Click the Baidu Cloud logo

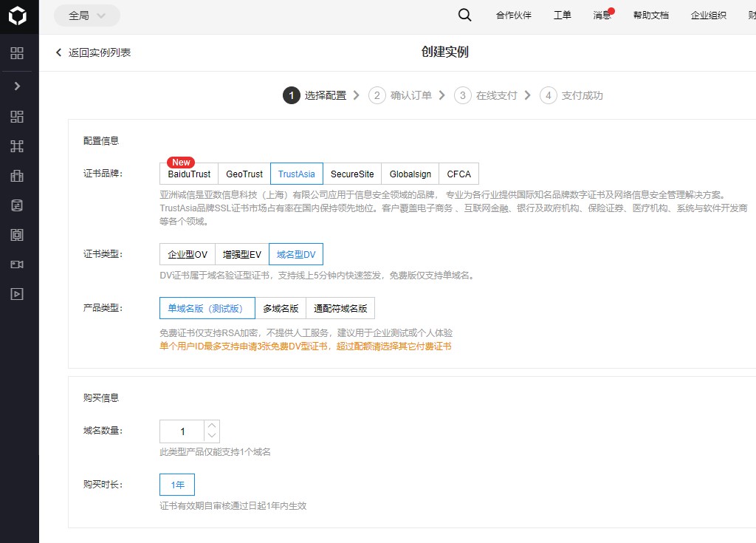tap(18, 16)
